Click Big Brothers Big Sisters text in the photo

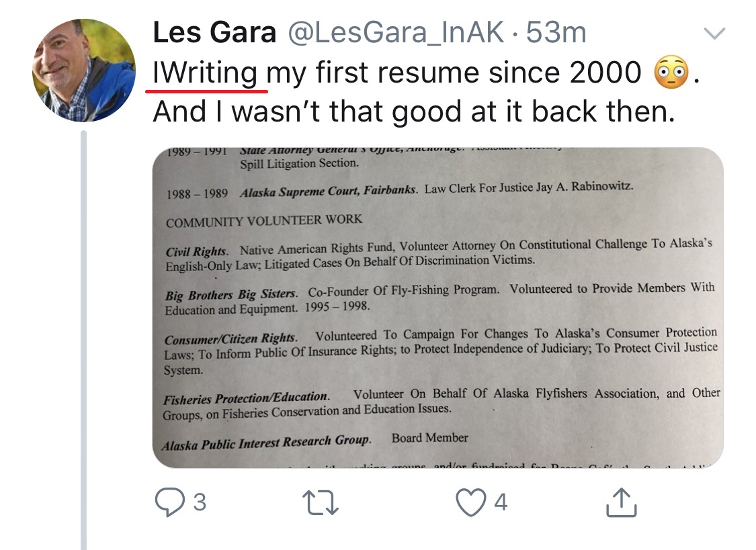[231, 295]
